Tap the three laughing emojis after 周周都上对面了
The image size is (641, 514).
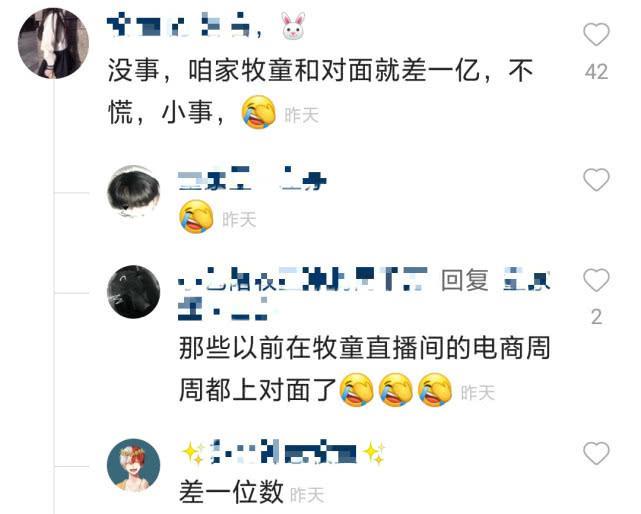point(396,390)
